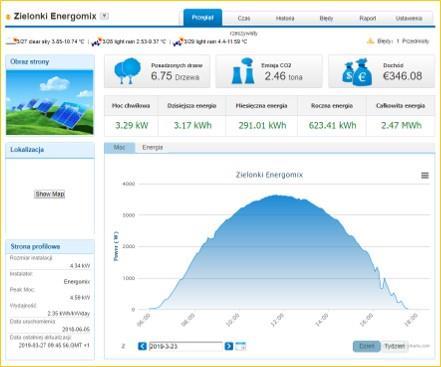Open the Raport tab
The width and height of the screenshot is (441, 367).
click(x=368, y=18)
